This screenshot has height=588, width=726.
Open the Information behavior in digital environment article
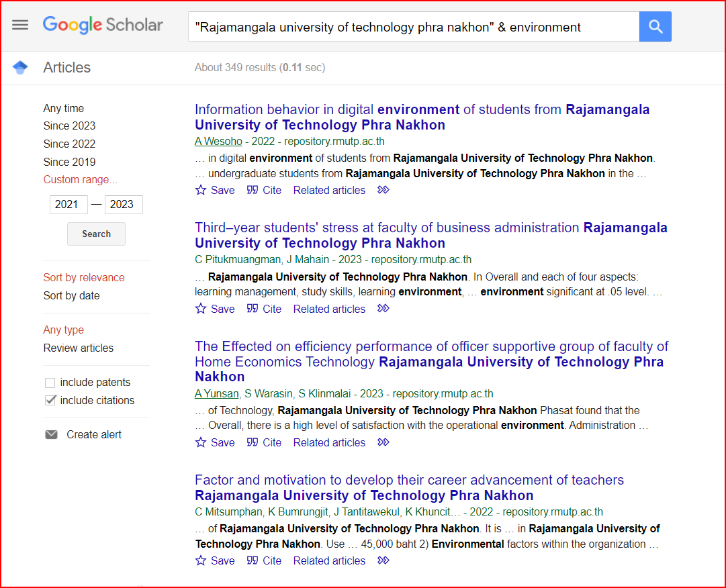[422, 117]
